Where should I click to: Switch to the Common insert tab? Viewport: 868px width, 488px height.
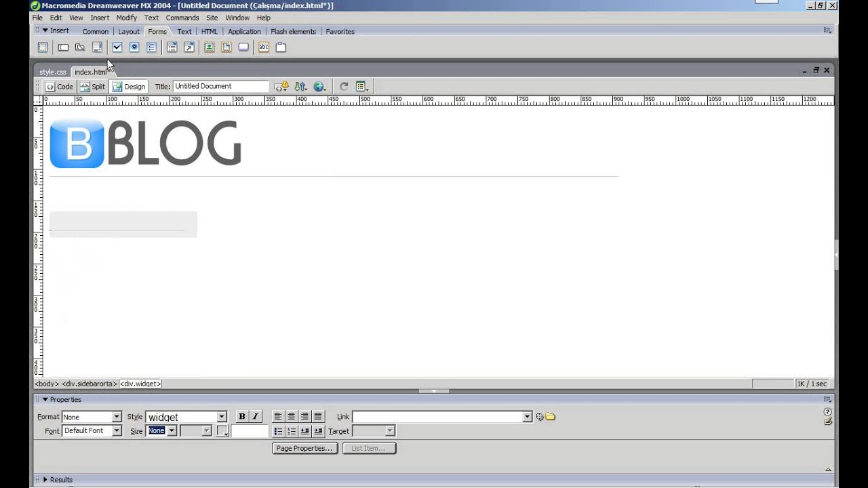click(96, 31)
